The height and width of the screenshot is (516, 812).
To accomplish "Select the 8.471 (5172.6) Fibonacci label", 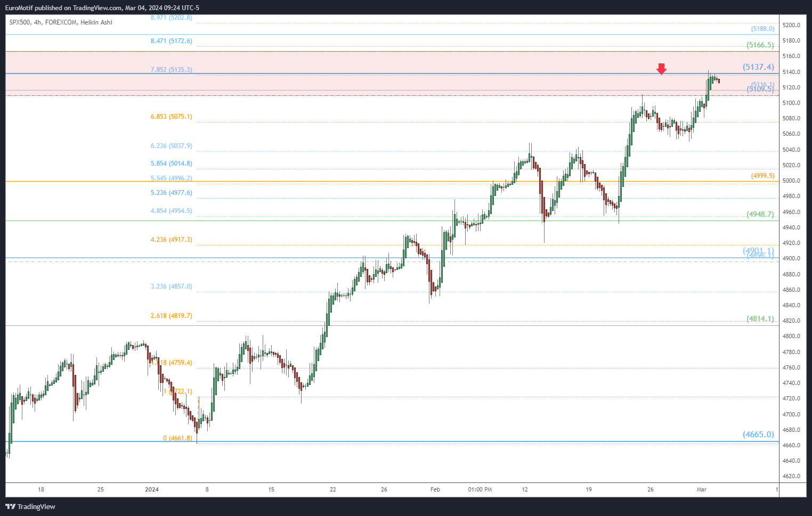I will [x=171, y=41].
